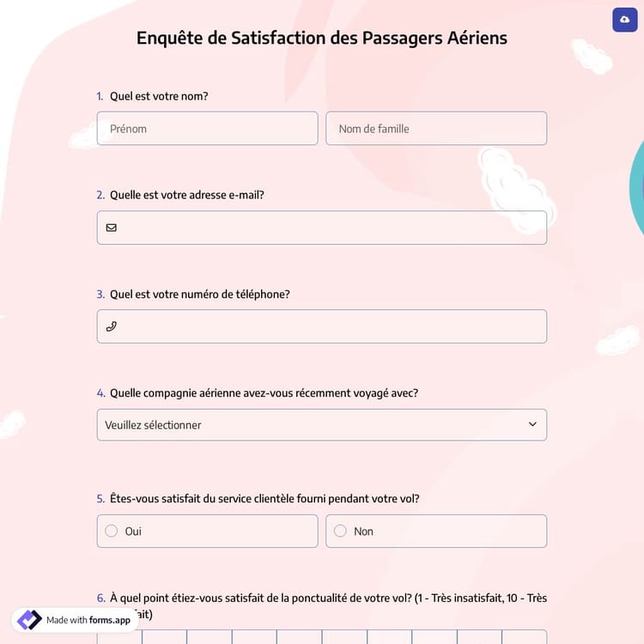Focus the e-mail address input box
Screen dimensions: 644x644
coord(331,228)
